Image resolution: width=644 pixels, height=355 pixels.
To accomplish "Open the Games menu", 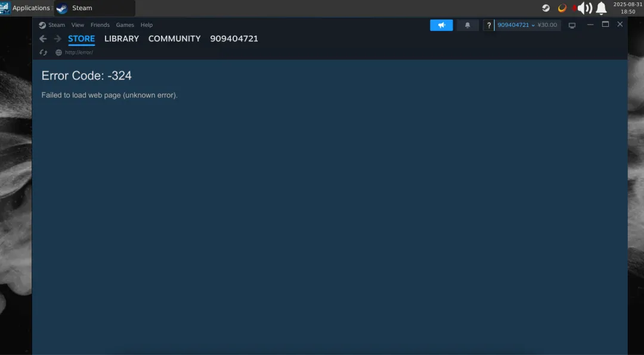I will pos(125,25).
